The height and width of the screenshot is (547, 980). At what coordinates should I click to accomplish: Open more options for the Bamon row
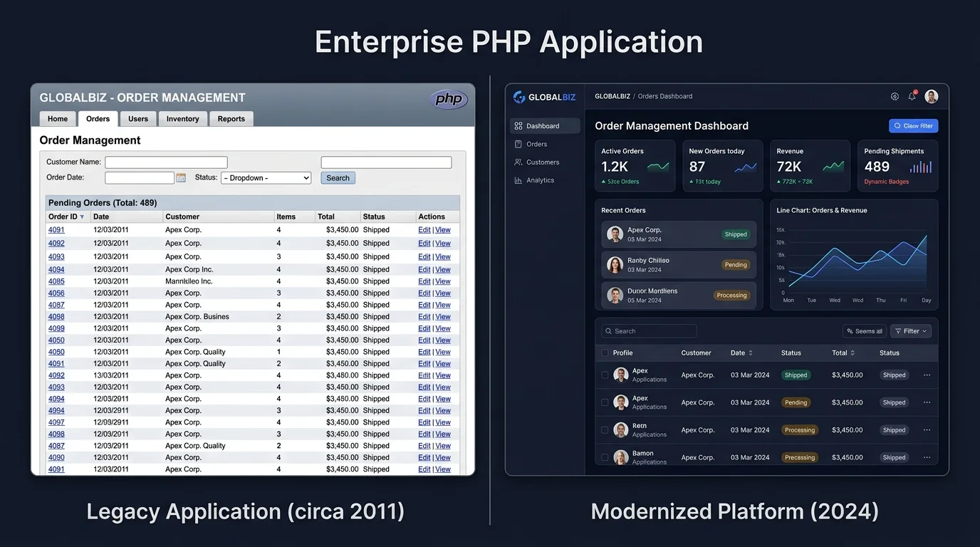(x=927, y=457)
